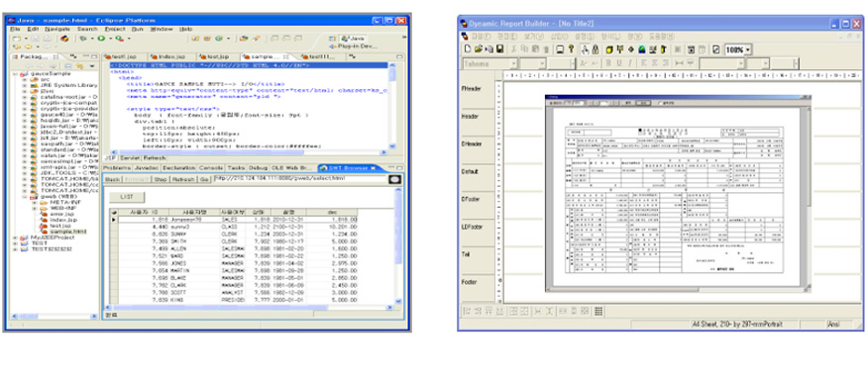
Task: Click the Save floppy icon in Report Builder
Action: tap(499, 49)
